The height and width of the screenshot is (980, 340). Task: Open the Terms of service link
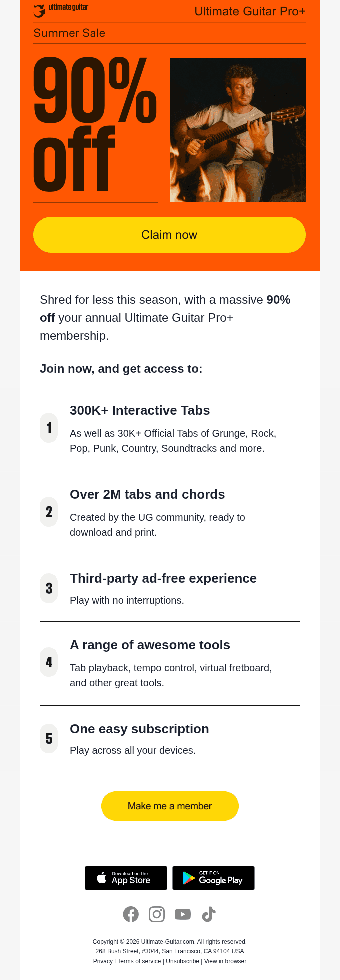[139, 961]
